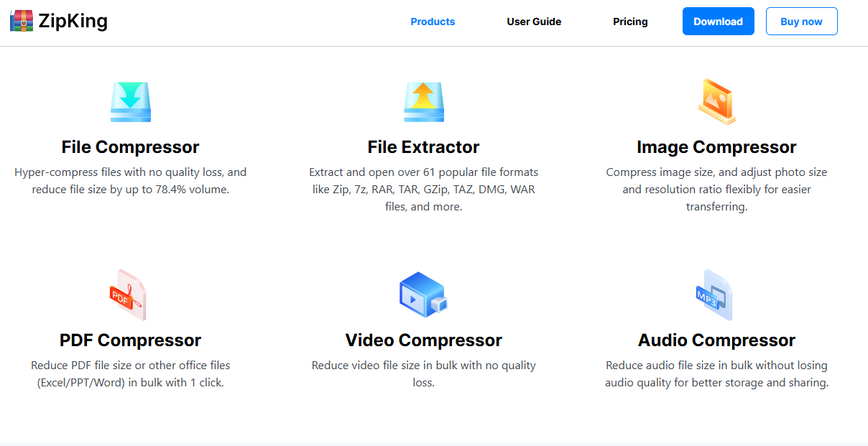Open the Video Compressor heading link
The image size is (868, 446).
coord(423,340)
